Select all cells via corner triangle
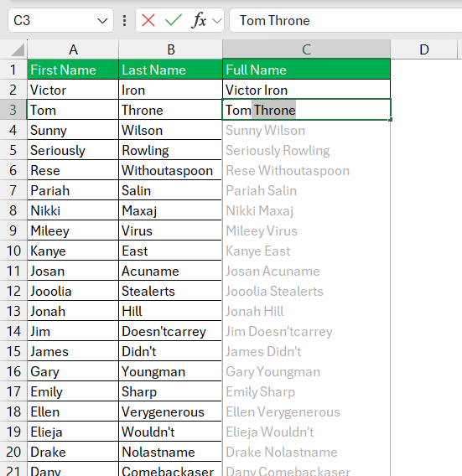462x476 pixels. 18,49
